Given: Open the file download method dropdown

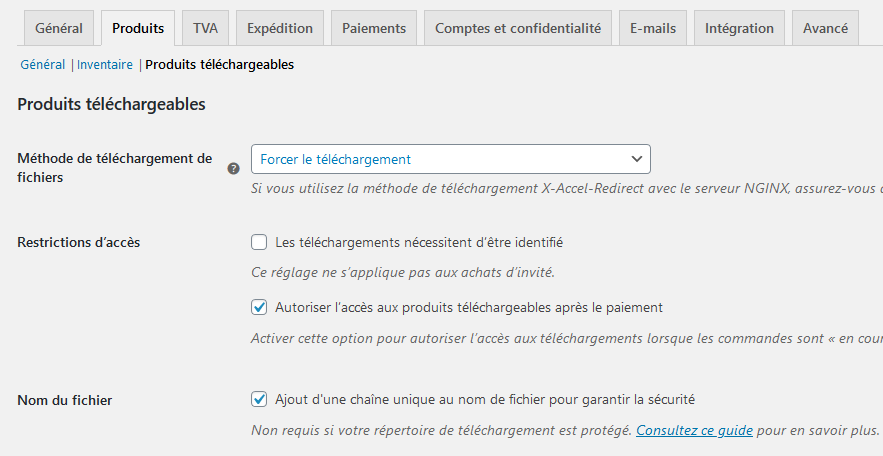Looking at the screenshot, I should (x=451, y=159).
